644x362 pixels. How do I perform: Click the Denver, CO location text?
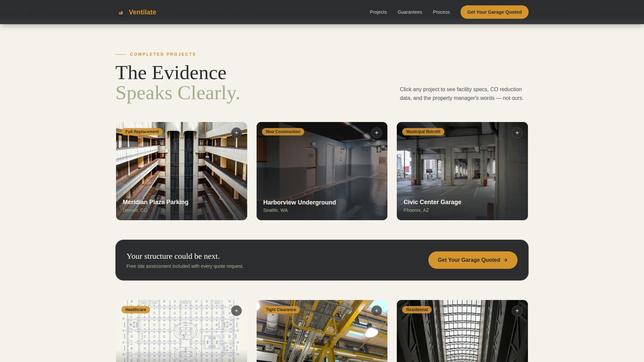click(135, 210)
